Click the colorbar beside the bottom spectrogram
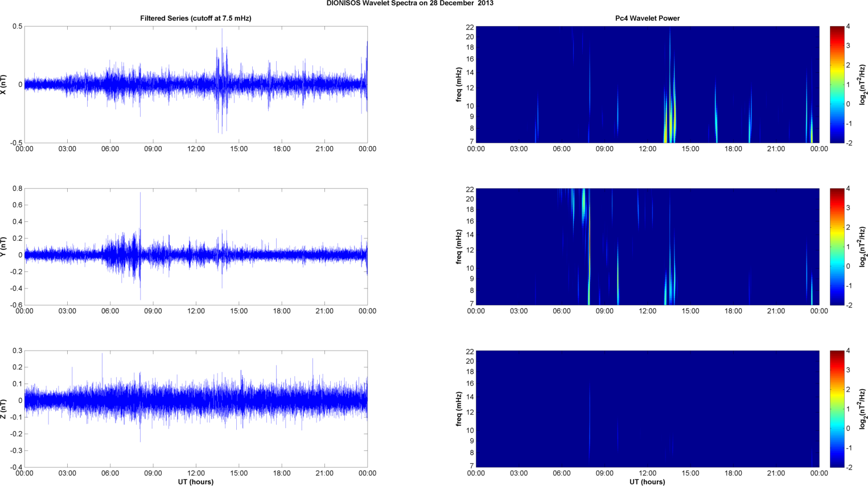Viewport: 868px width, 486px height. point(836,409)
